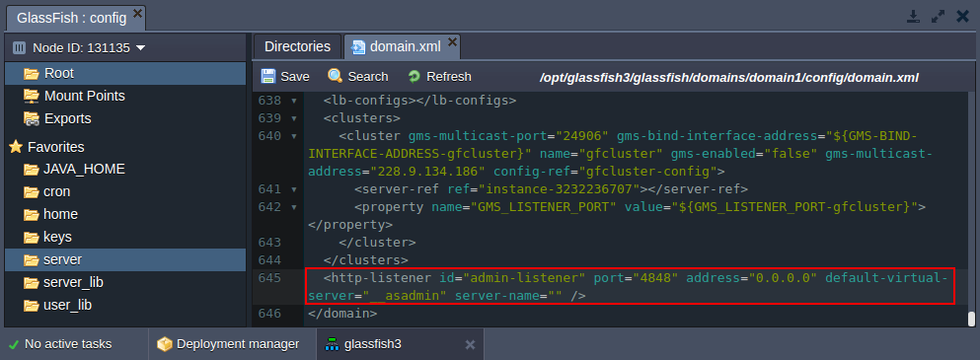Open the home favorite folder
This screenshot has height=360, width=980.
(125, 214)
